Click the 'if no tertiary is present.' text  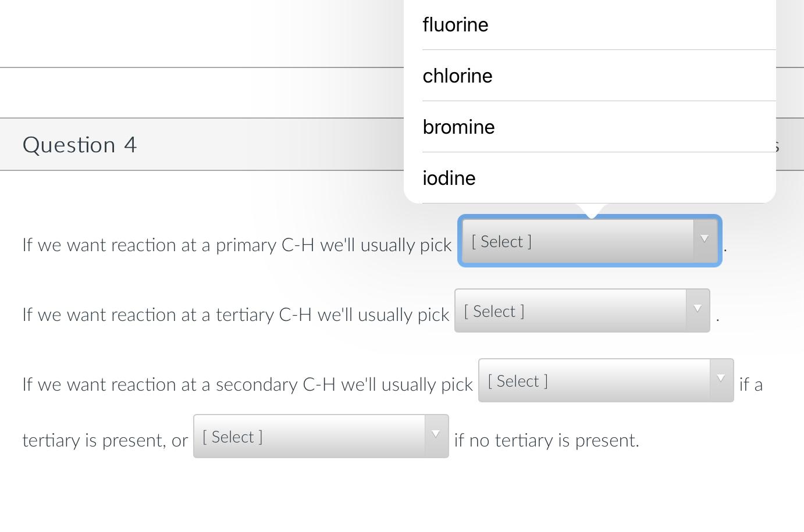point(546,441)
